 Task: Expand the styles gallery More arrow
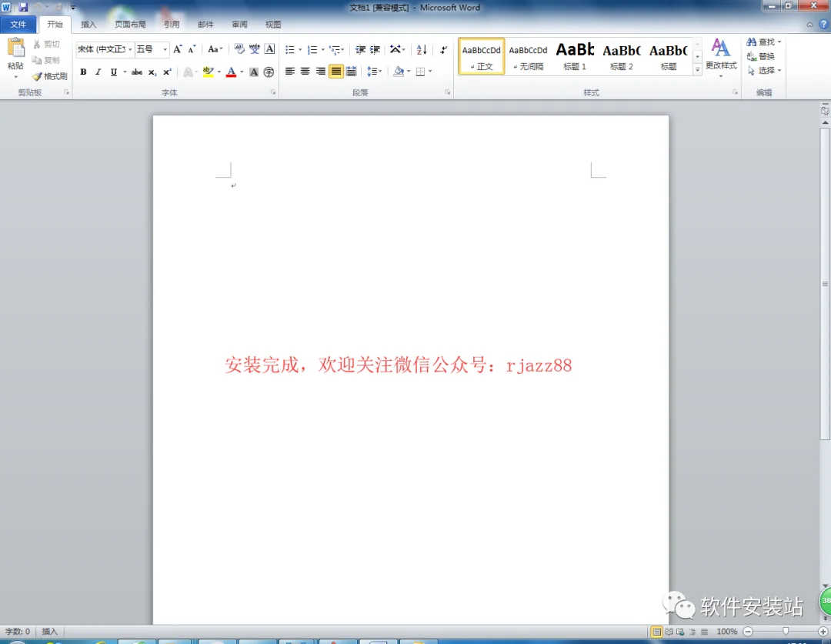697,69
